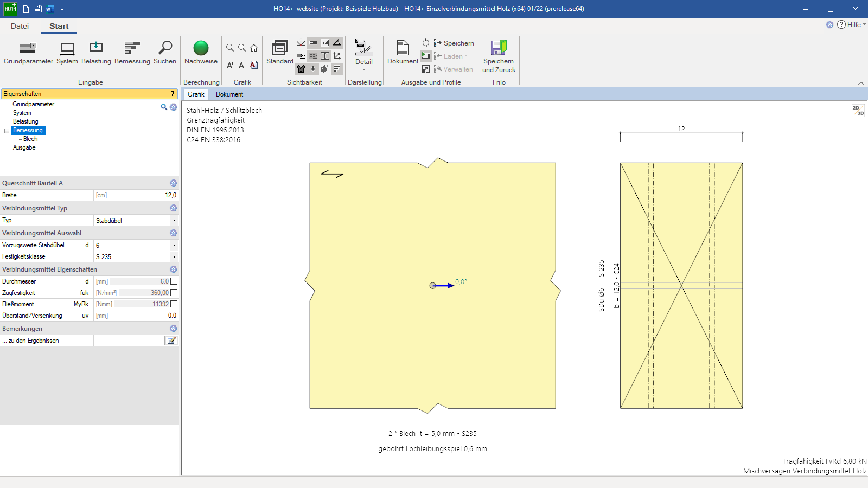Open quick access toolbar customize arrow
Image resolution: width=868 pixels, height=488 pixels.
point(62,9)
